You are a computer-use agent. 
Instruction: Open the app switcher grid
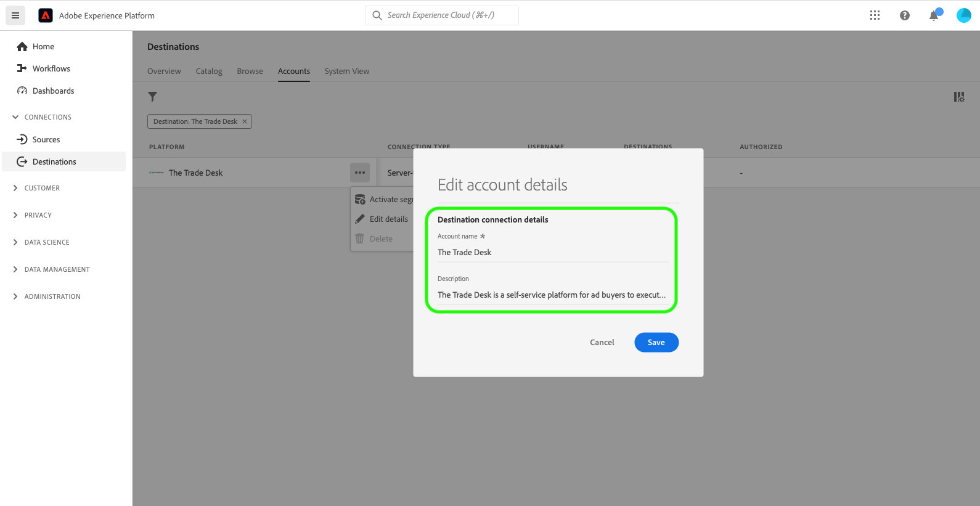pyautogui.click(x=875, y=15)
